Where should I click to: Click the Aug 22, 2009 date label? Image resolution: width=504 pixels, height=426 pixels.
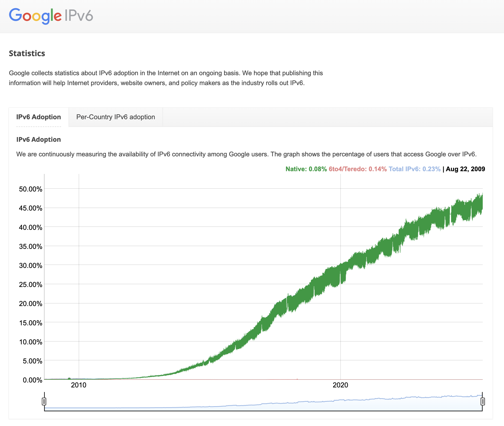465,169
